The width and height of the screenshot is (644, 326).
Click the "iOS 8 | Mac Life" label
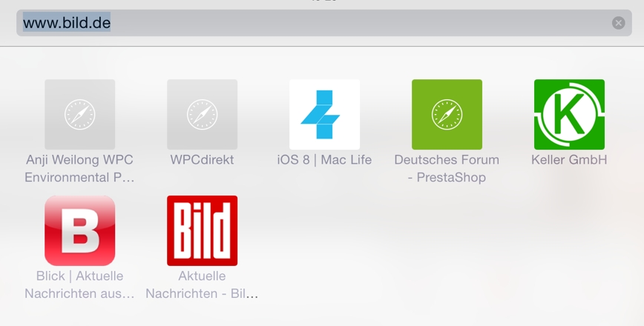pos(324,160)
